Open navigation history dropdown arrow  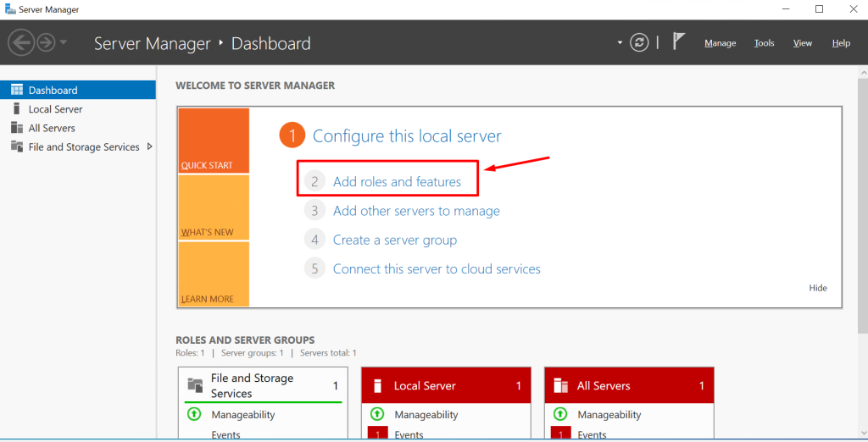coord(64,42)
